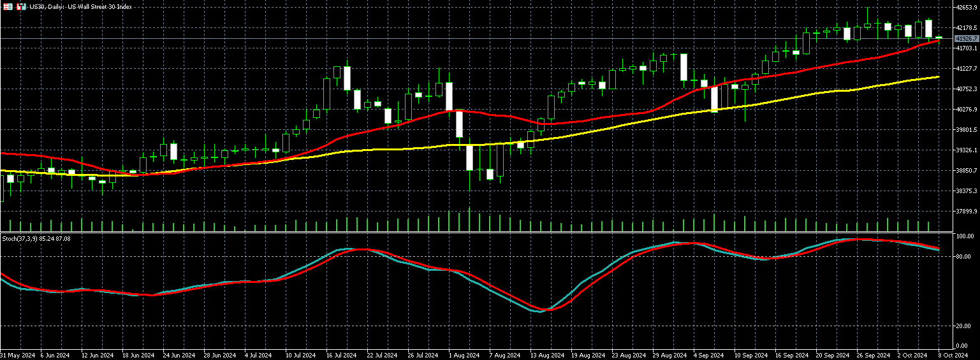This screenshot has height=360, width=980.
Task: Click the stochastic 80.00 level label
Action: [964, 257]
